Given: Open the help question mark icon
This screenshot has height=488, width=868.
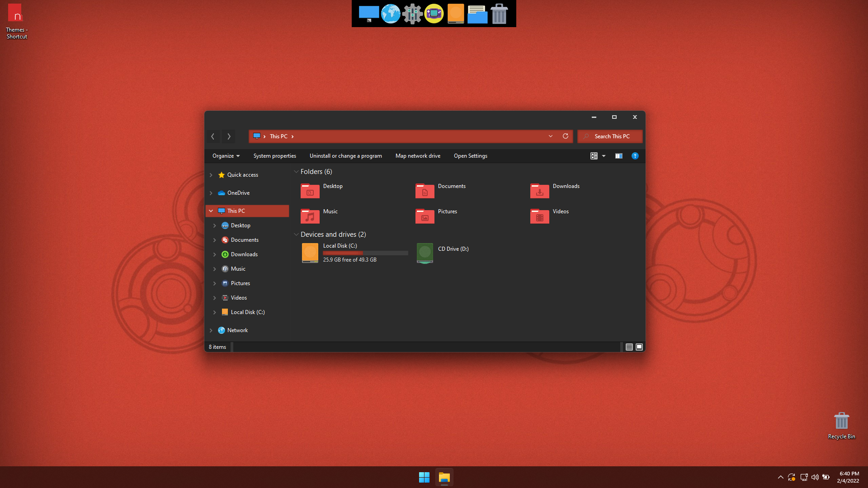Looking at the screenshot, I should coord(635,156).
